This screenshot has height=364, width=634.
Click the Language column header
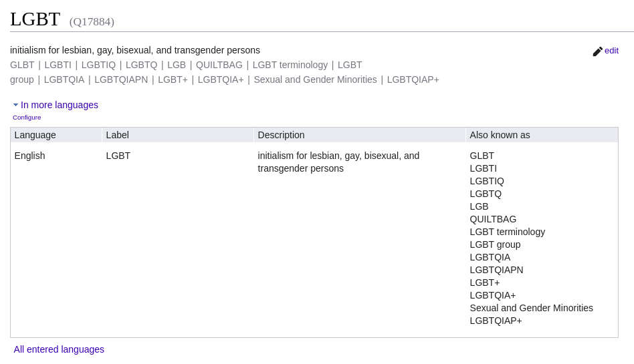35,135
